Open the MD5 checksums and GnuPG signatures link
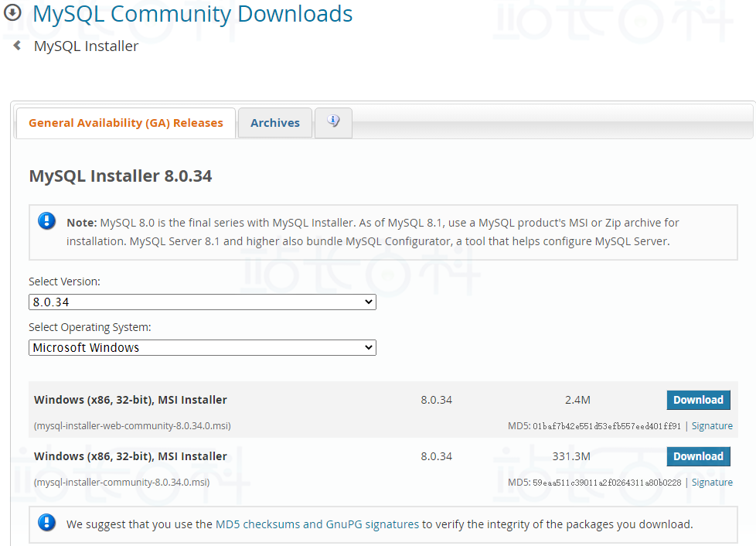Image resolution: width=756 pixels, height=546 pixels. (317, 524)
